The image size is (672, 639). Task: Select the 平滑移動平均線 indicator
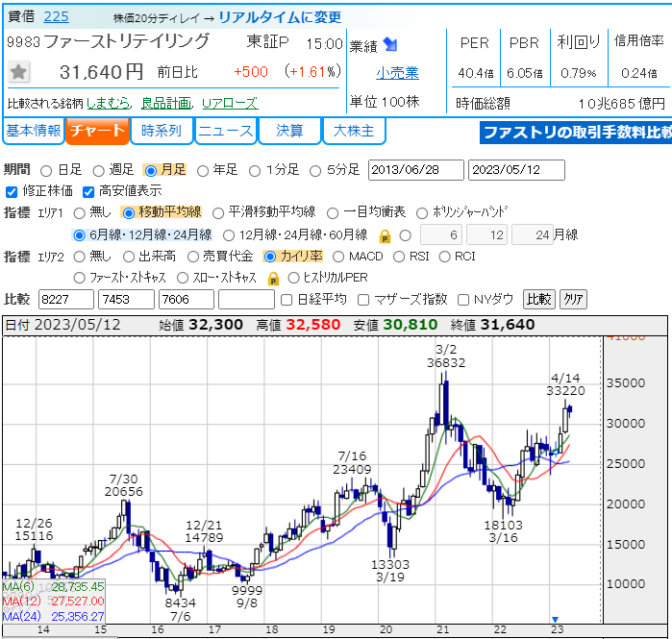pos(218,213)
